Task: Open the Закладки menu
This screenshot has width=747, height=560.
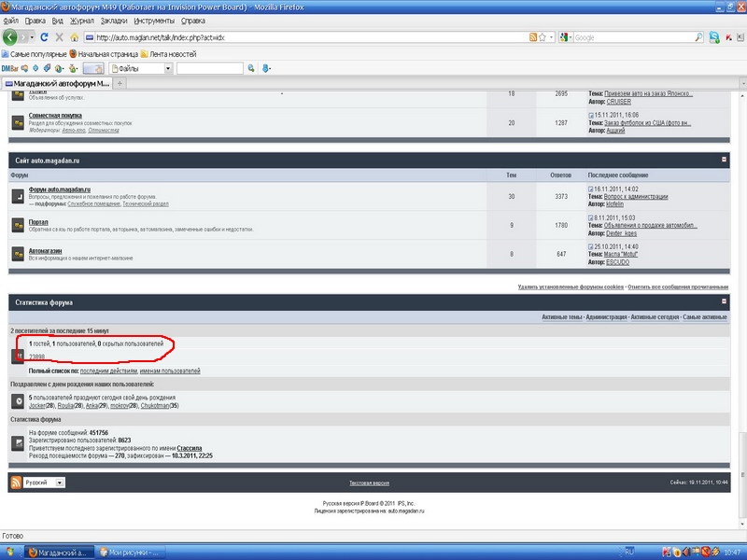Action: (x=114, y=20)
